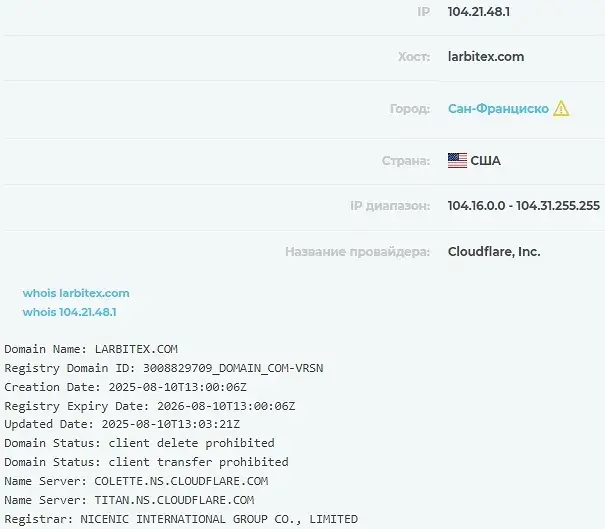Click the TITAN.NS.CLOUDFLARE.COM name server line
This screenshot has height=529, width=605.
click(129, 500)
